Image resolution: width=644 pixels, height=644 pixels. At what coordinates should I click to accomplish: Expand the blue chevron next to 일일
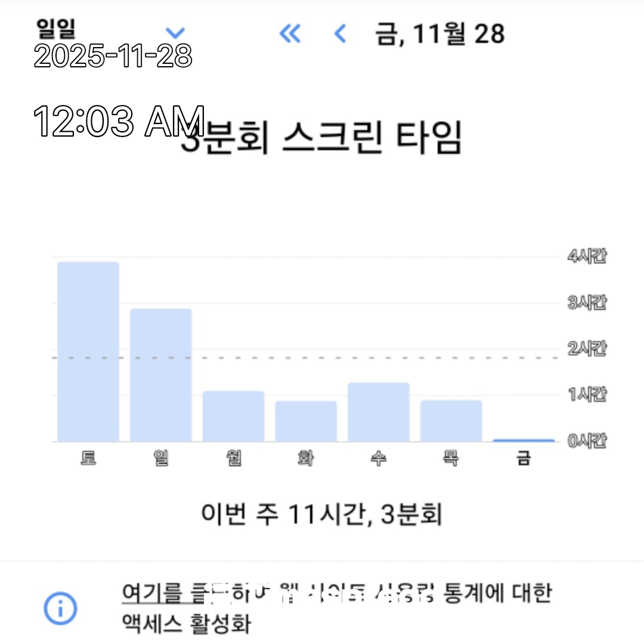coord(175,32)
